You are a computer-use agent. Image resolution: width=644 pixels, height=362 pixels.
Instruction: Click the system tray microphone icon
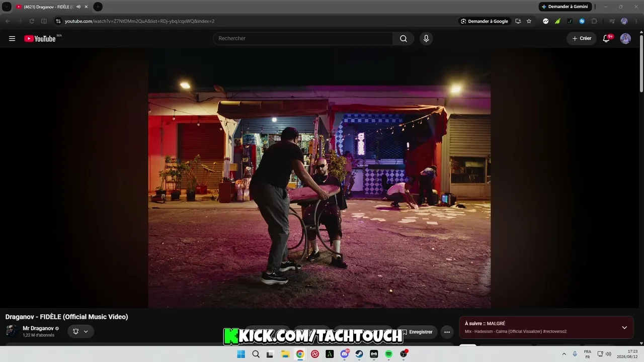[x=575, y=354]
